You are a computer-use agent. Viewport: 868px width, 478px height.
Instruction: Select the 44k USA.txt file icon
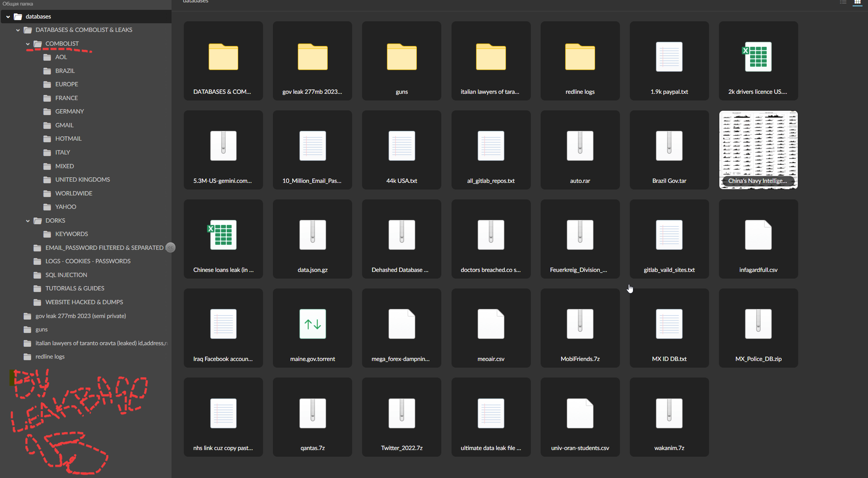[401, 146]
